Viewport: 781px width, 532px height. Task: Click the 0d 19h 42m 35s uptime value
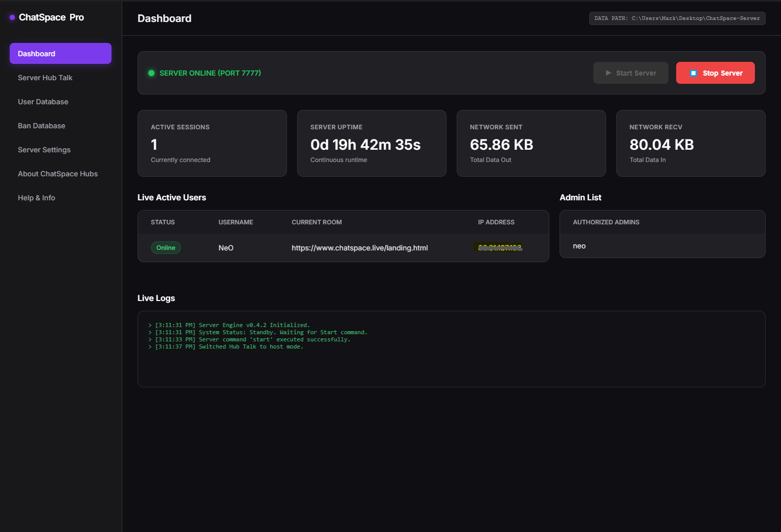[x=365, y=145]
